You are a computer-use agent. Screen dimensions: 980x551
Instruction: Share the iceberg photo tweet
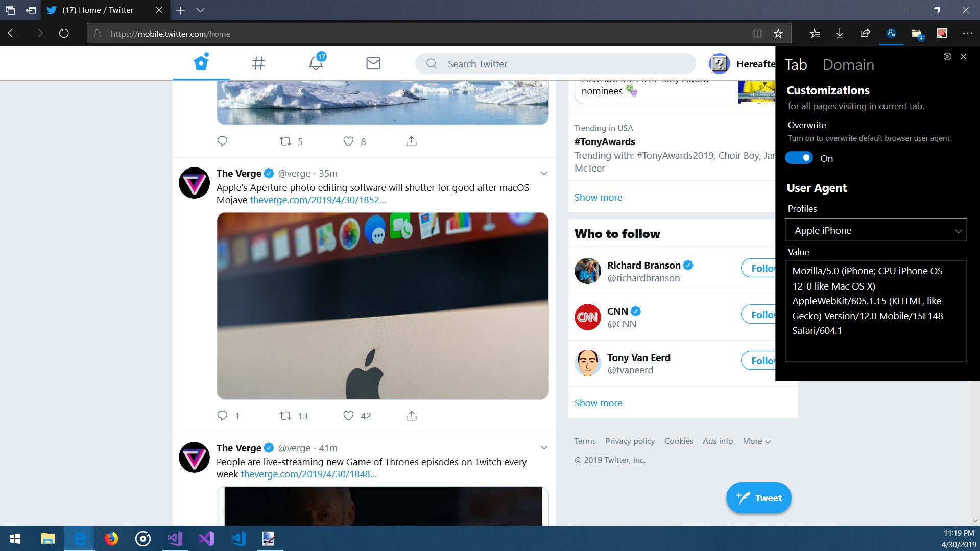pos(412,141)
